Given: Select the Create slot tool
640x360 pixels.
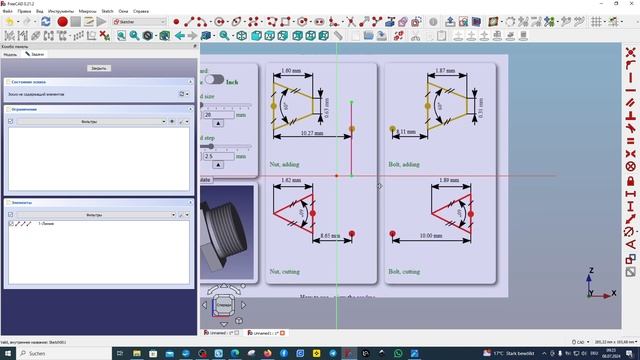Looking at the screenshot, I should [319, 22].
